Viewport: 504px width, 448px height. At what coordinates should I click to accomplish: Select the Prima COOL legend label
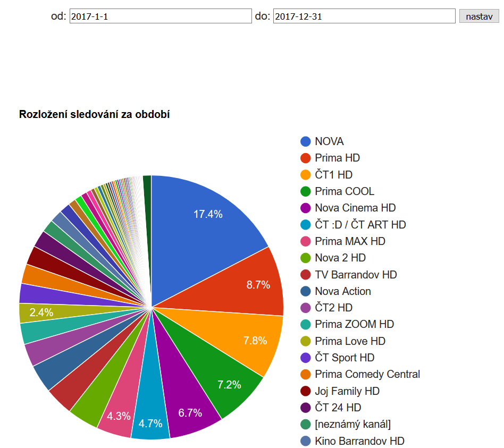point(345,191)
